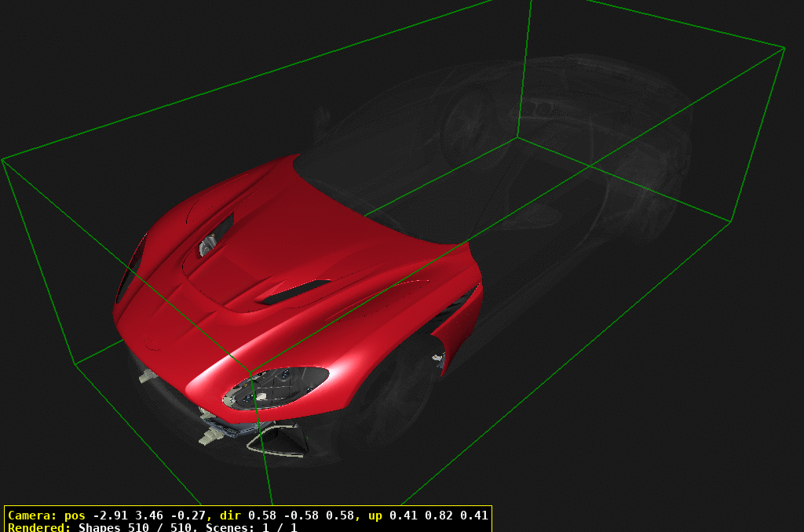Select the front headlight assembly
Image resolution: width=804 pixels, height=532 pixels.
[275, 386]
